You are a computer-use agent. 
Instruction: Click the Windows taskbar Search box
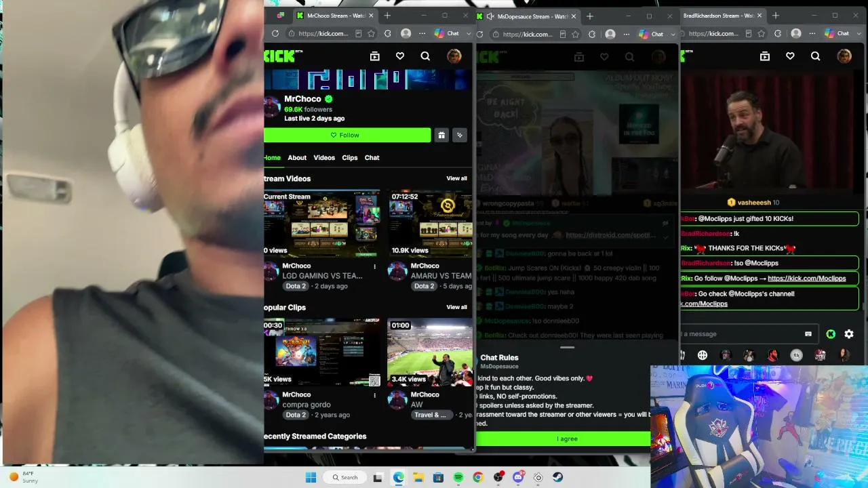[x=344, y=477]
